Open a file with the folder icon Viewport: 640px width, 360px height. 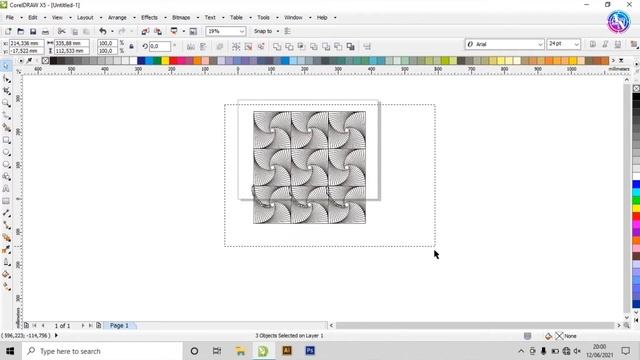click(x=20, y=31)
